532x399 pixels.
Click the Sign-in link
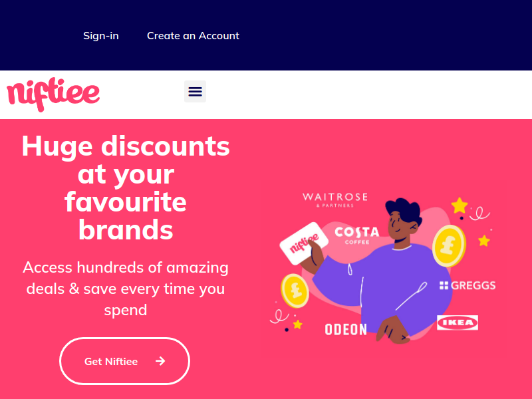click(101, 36)
